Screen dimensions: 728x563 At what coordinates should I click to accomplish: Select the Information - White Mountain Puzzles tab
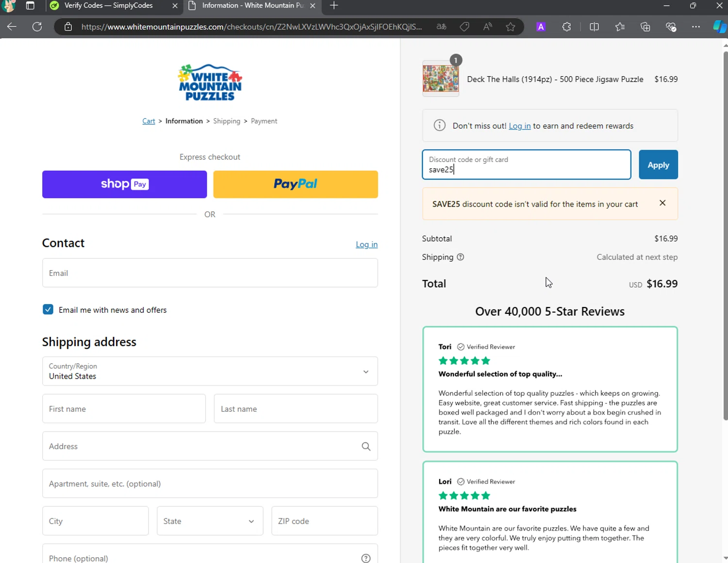click(252, 6)
